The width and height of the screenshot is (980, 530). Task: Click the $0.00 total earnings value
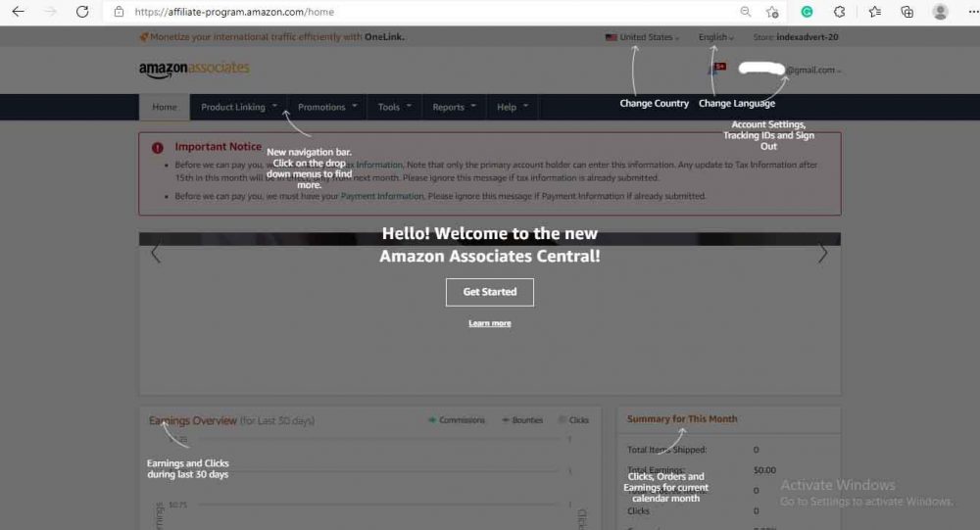764,470
